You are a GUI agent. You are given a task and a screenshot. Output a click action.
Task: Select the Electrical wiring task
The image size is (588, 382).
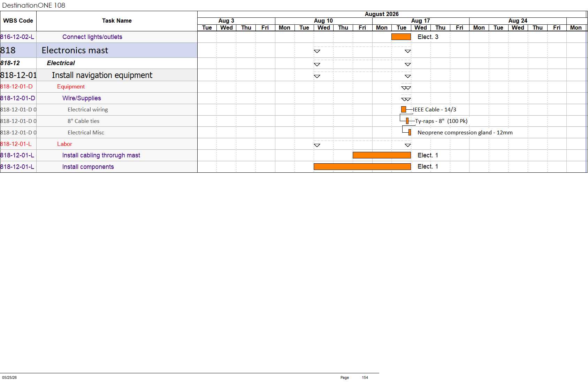click(88, 110)
